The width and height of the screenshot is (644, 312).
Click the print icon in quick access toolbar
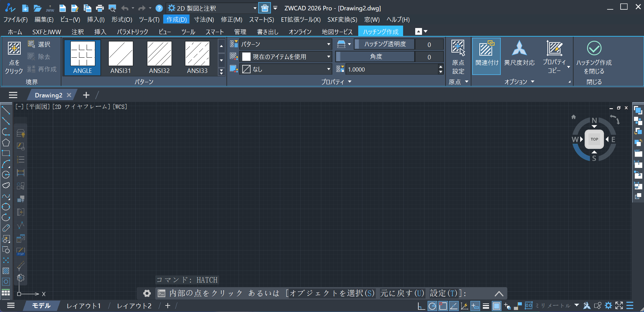[100, 8]
